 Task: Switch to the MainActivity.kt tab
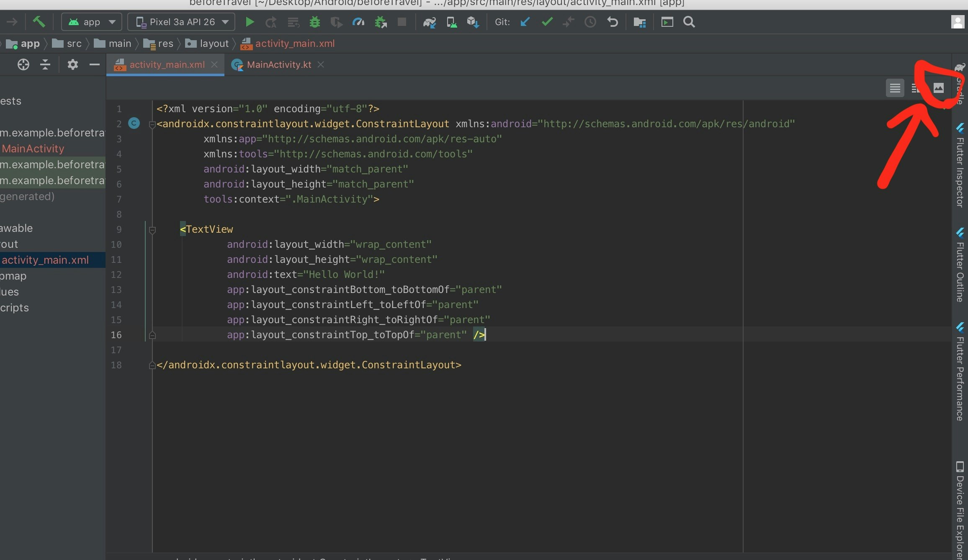tap(279, 65)
